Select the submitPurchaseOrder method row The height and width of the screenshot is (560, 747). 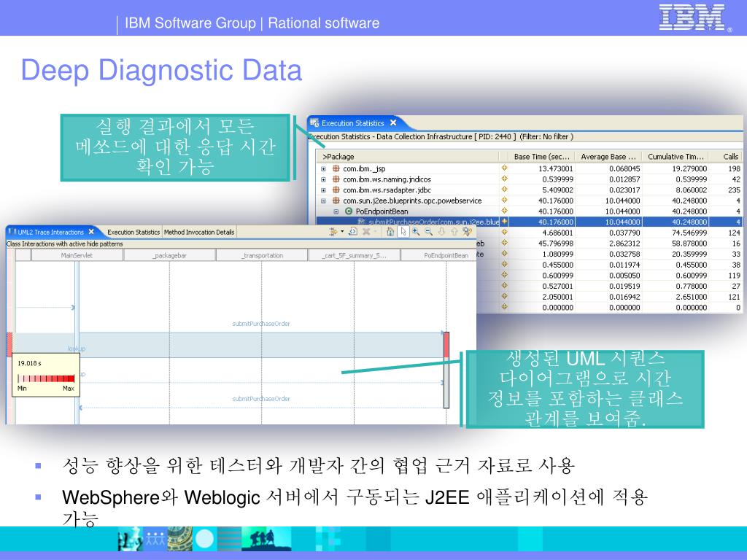coord(528,222)
